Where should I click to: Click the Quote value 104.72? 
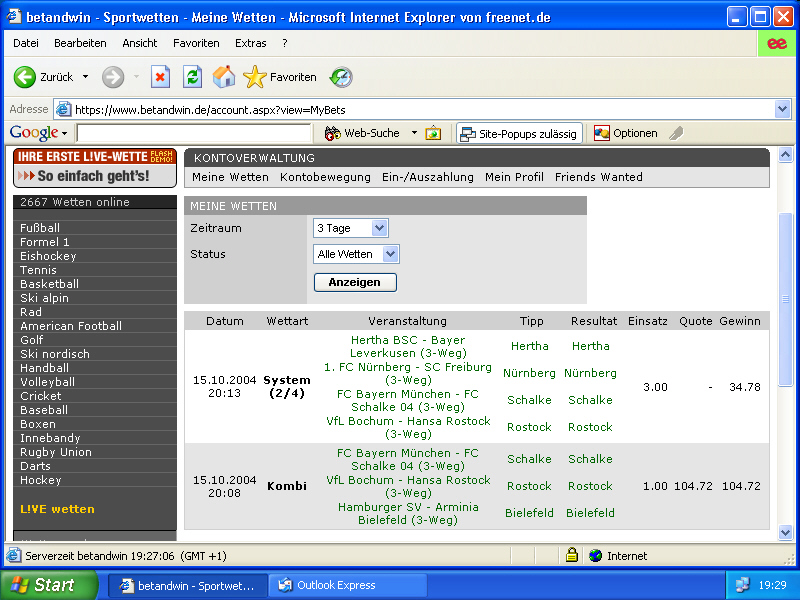pyautogui.click(x=693, y=486)
